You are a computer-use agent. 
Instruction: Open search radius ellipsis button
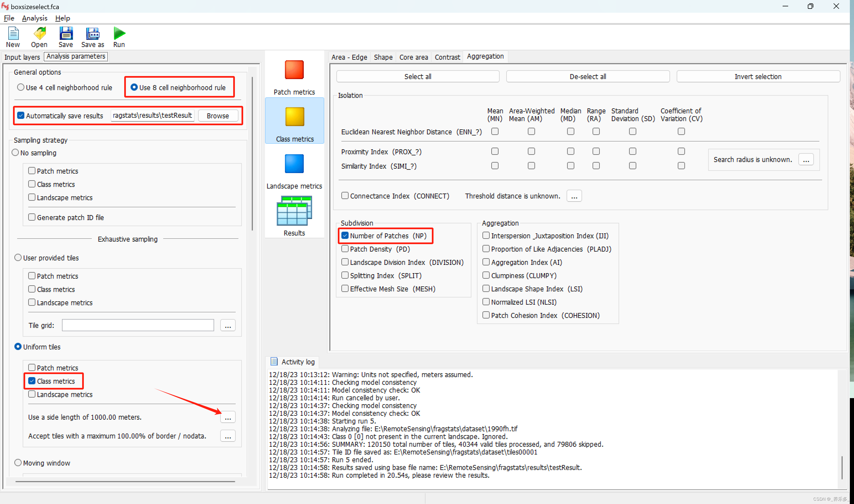click(x=806, y=160)
